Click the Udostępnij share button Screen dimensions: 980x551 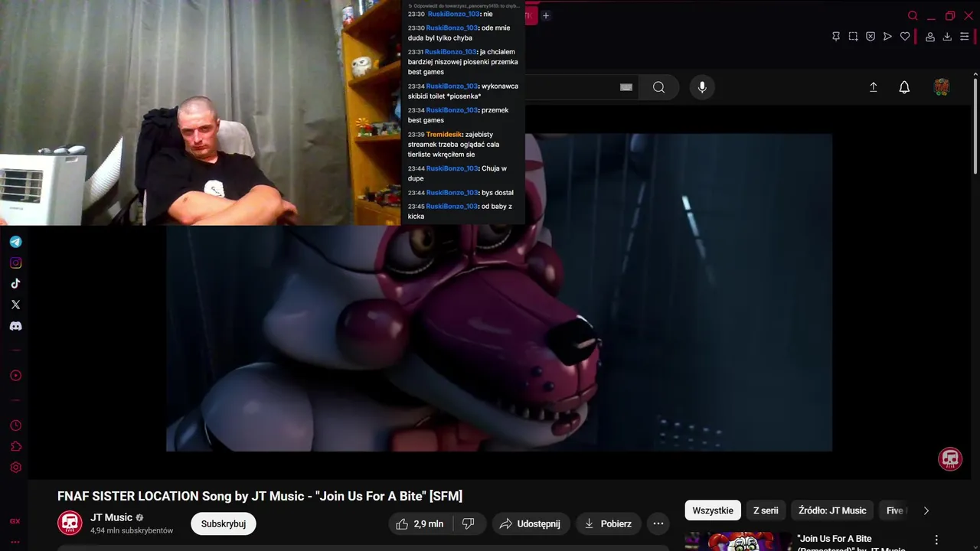530,523
